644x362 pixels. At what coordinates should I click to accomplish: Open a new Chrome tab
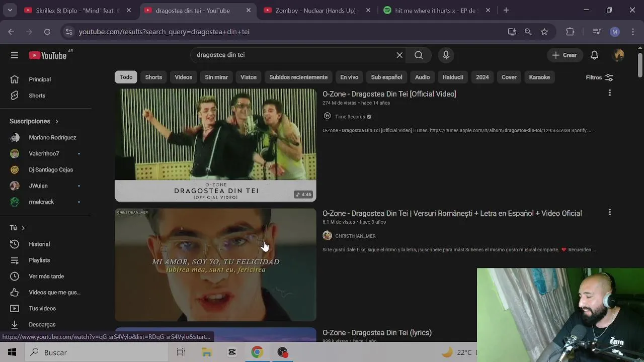point(506,10)
